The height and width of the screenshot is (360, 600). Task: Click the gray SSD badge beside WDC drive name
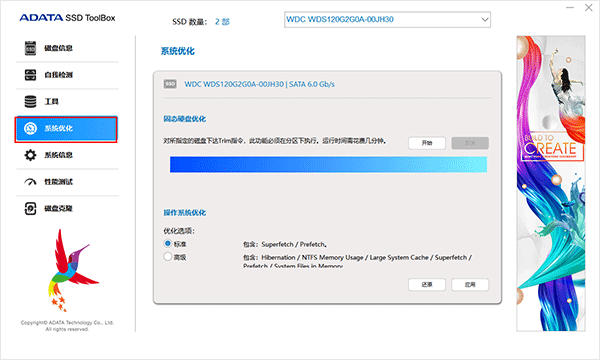(x=170, y=84)
